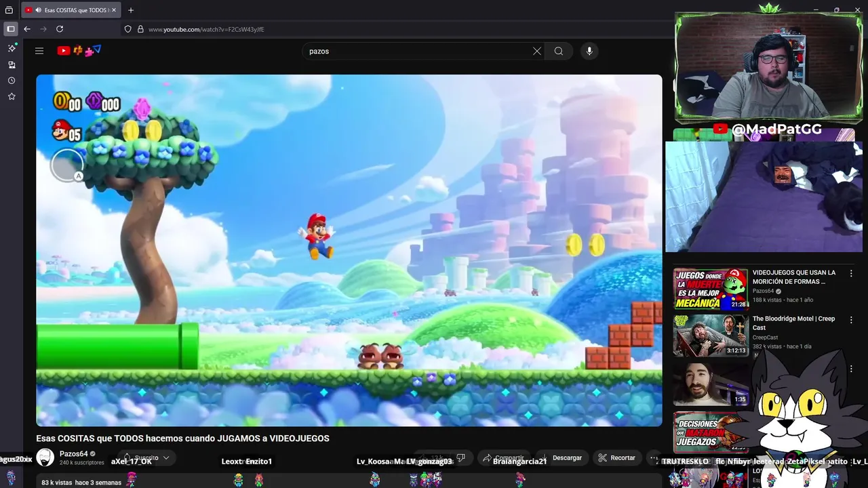Click the CreepCast channel name
The image size is (868, 488).
point(765,338)
